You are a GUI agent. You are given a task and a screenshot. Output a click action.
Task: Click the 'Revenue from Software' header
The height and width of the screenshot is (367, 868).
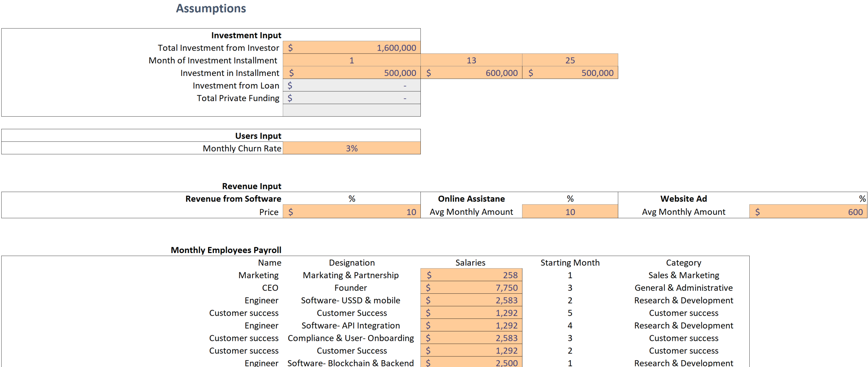pos(233,198)
